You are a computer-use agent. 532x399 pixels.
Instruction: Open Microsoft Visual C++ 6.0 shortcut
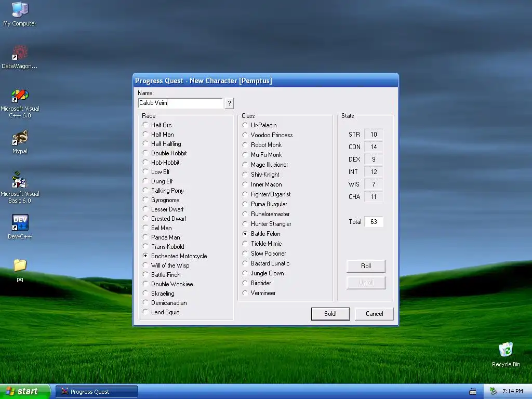coord(20,103)
